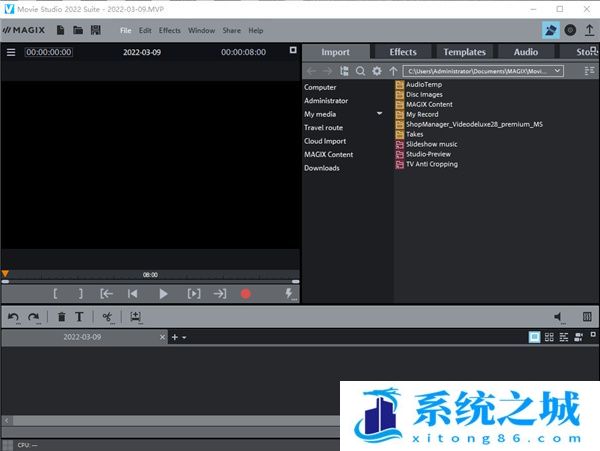Click the 00:00:00:00 timecode field
The height and width of the screenshot is (451, 600).
coord(49,52)
